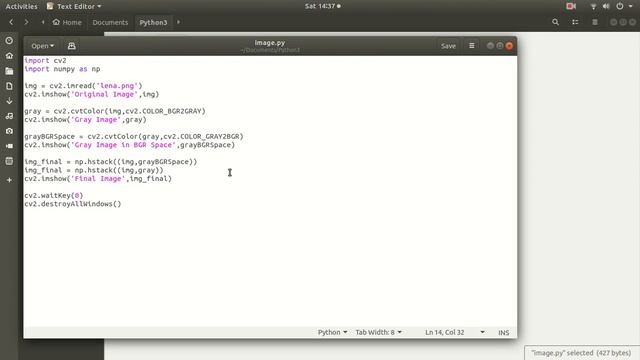The width and height of the screenshot is (640, 360).
Task: Open Videos in the Files sidebar
Action: tap(9, 146)
